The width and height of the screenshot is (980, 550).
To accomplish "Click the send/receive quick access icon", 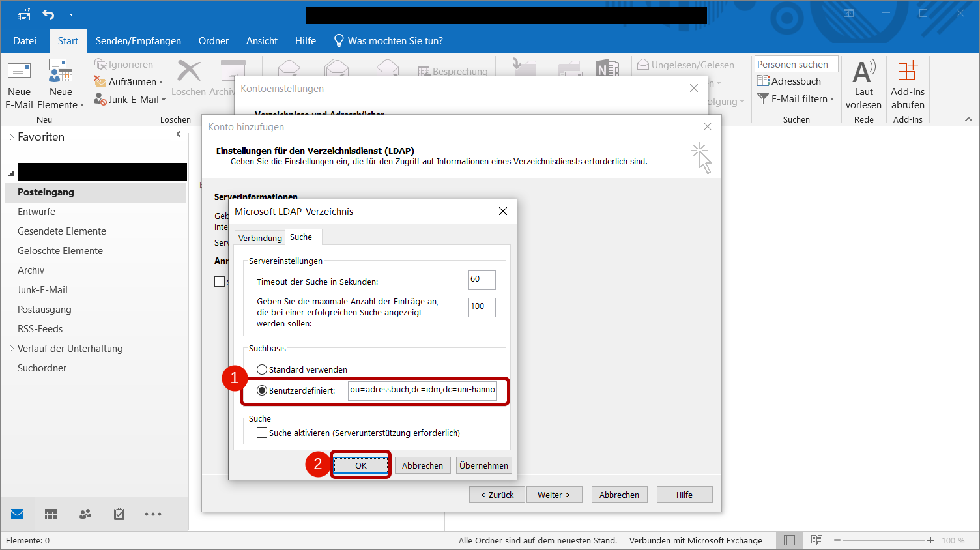I will 24,14.
